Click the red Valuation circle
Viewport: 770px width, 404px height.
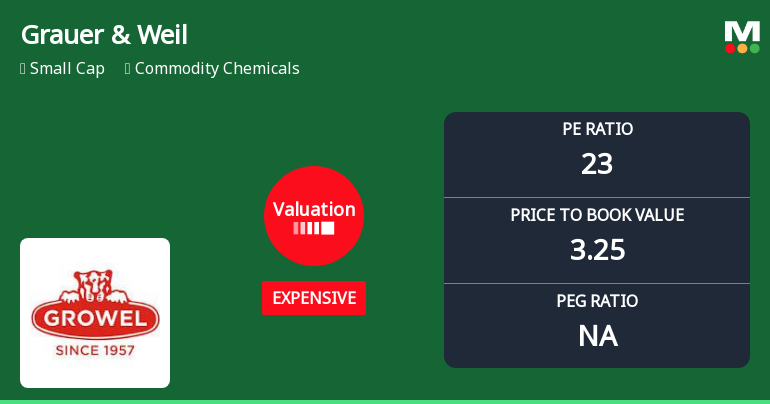click(x=314, y=215)
